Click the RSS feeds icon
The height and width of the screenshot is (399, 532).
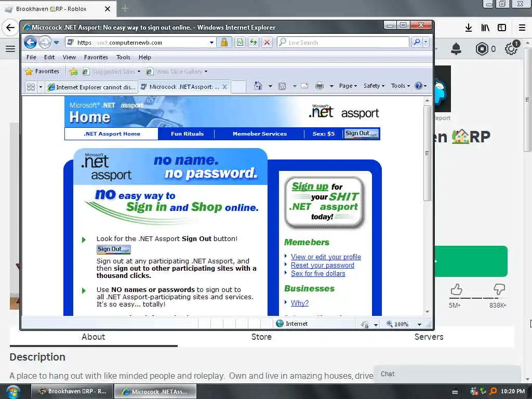coord(282,86)
